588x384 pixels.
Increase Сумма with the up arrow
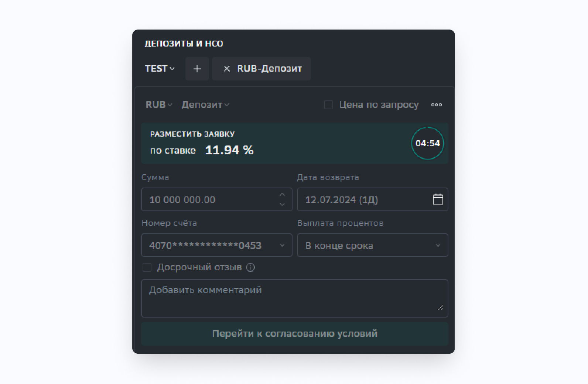click(282, 195)
